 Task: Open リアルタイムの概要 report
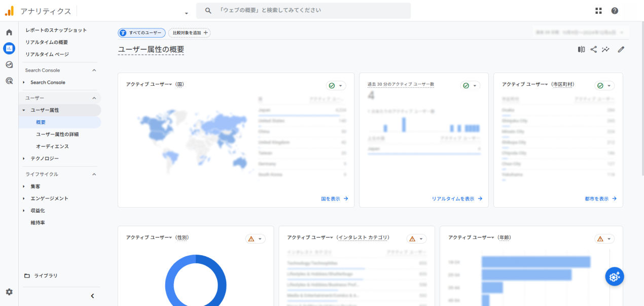coord(47,42)
